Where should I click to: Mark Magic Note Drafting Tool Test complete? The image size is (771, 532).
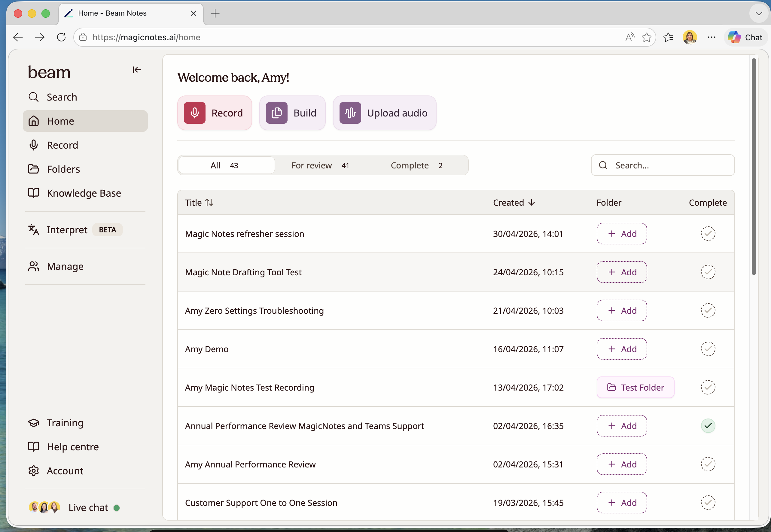708,272
